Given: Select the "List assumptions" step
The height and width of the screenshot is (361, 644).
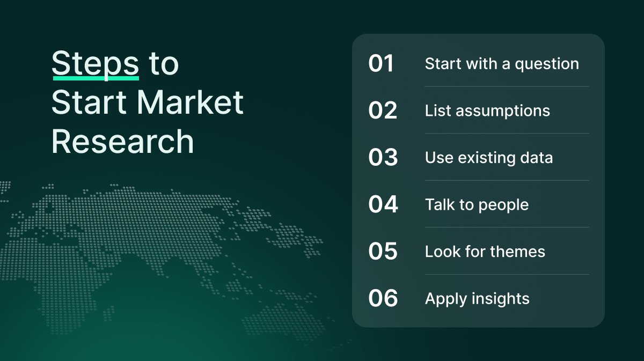Looking at the screenshot, I should (x=487, y=110).
